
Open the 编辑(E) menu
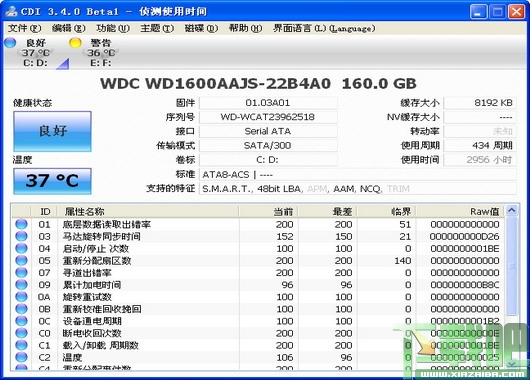[69, 28]
